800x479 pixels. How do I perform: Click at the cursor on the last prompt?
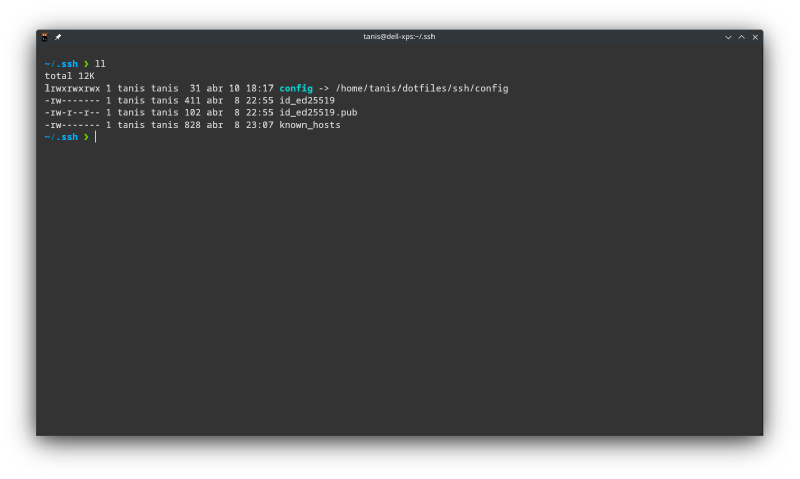[x=95, y=137]
